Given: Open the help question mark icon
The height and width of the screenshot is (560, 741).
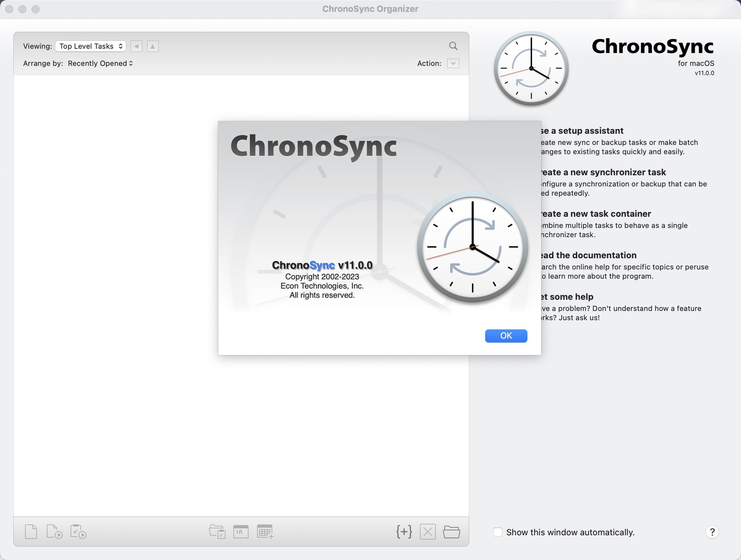Looking at the screenshot, I should click(712, 532).
